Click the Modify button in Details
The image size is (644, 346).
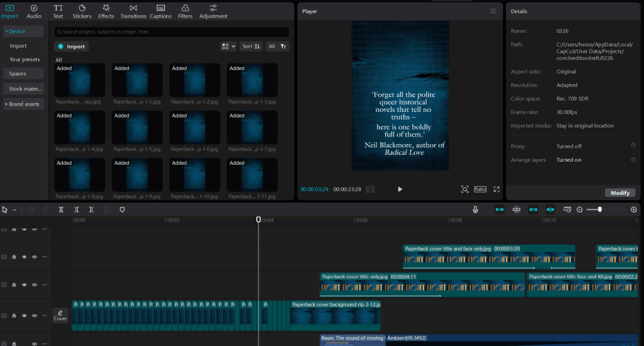click(x=619, y=193)
